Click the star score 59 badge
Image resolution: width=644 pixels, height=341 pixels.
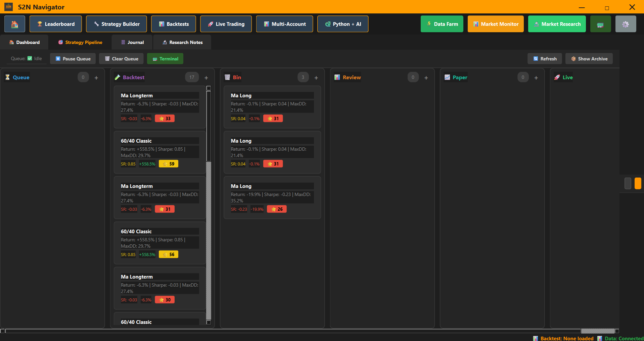click(169, 164)
